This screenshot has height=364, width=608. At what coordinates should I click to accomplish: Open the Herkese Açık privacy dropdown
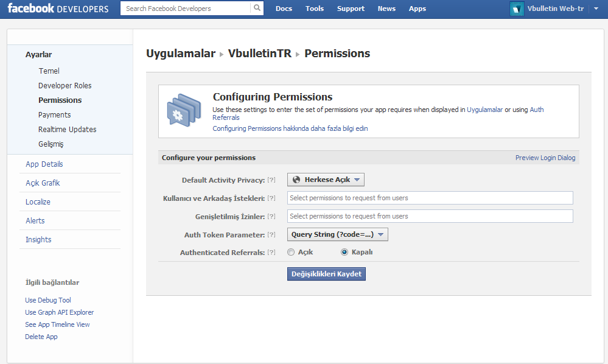coord(326,180)
